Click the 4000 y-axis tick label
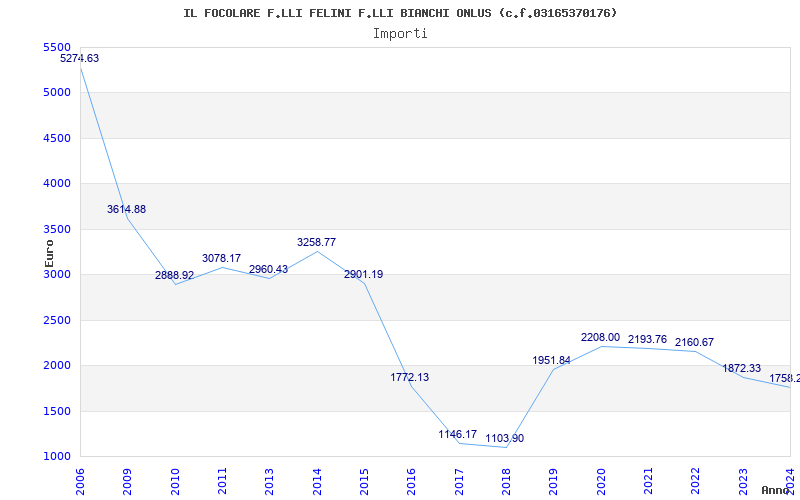 [57, 184]
